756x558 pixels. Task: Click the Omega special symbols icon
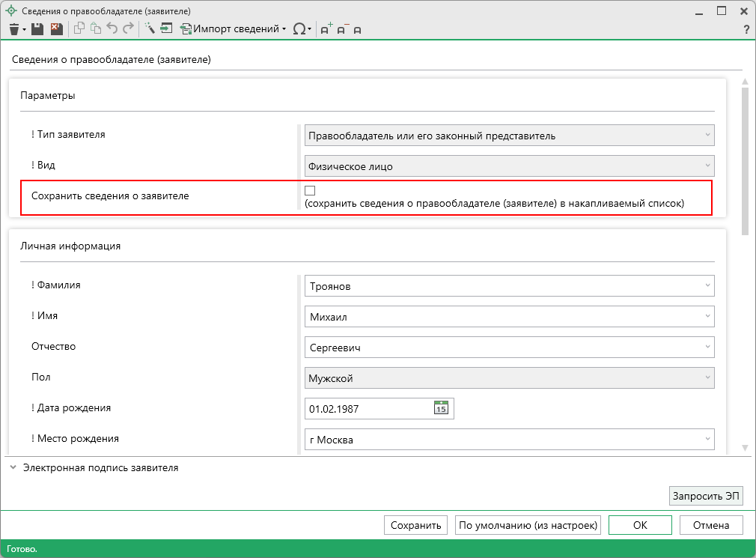pyautogui.click(x=299, y=29)
